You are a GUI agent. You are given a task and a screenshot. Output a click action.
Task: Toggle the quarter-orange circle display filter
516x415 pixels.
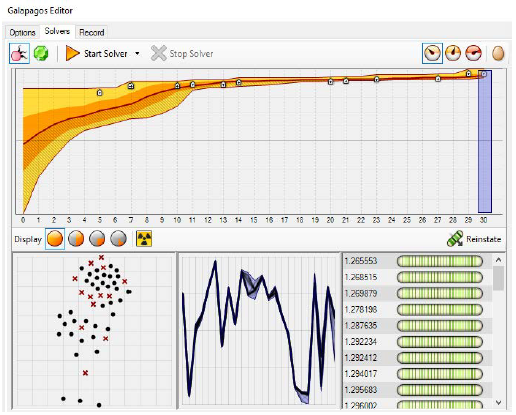97,239
